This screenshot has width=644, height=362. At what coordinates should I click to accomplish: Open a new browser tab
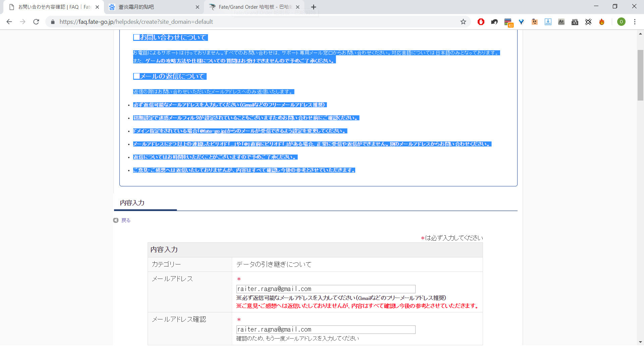point(313,7)
